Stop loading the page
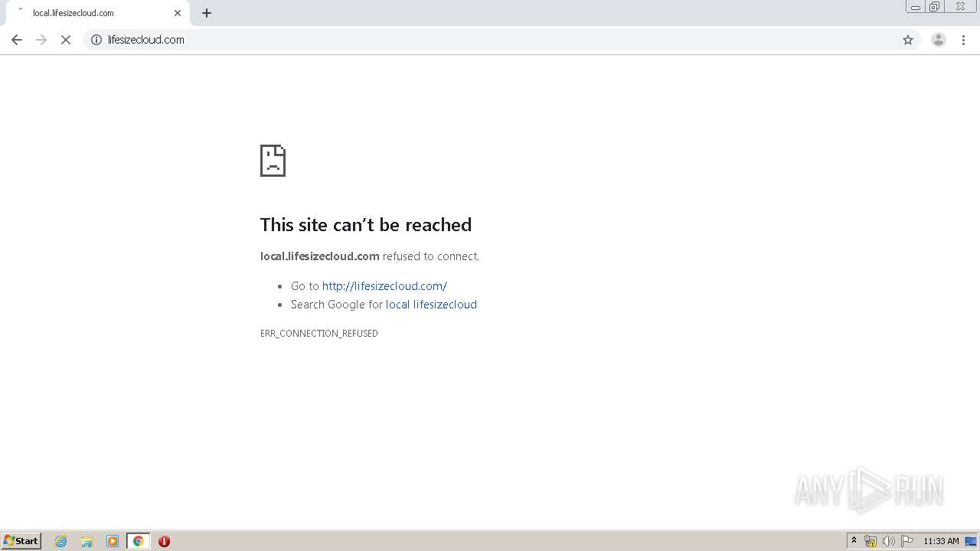Image resolution: width=980 pixels, height=551 pixels. [x=66, y=40]
